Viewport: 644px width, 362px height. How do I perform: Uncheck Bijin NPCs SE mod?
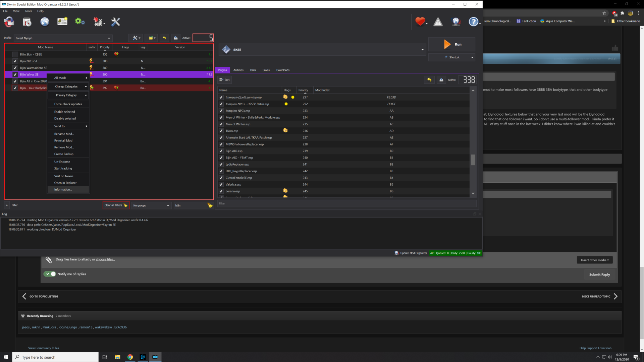[x=15, y=61]
